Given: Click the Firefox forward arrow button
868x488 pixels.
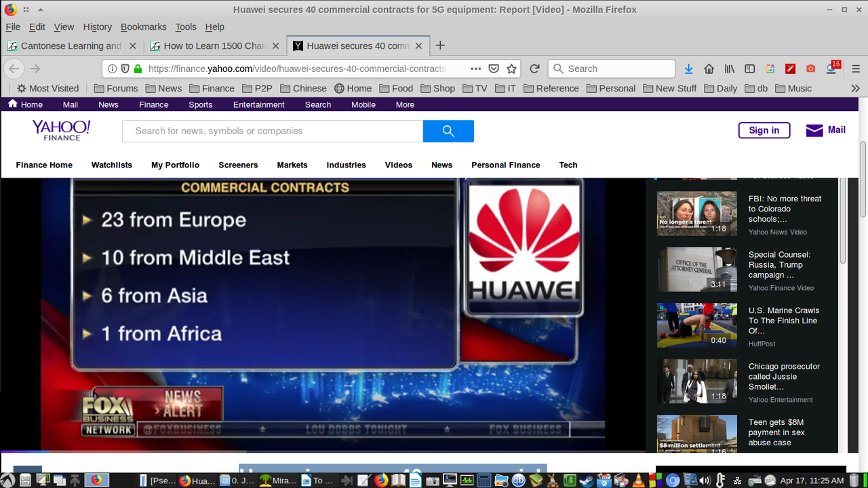Looking at the screenshot, I should (x=35, y=68).
